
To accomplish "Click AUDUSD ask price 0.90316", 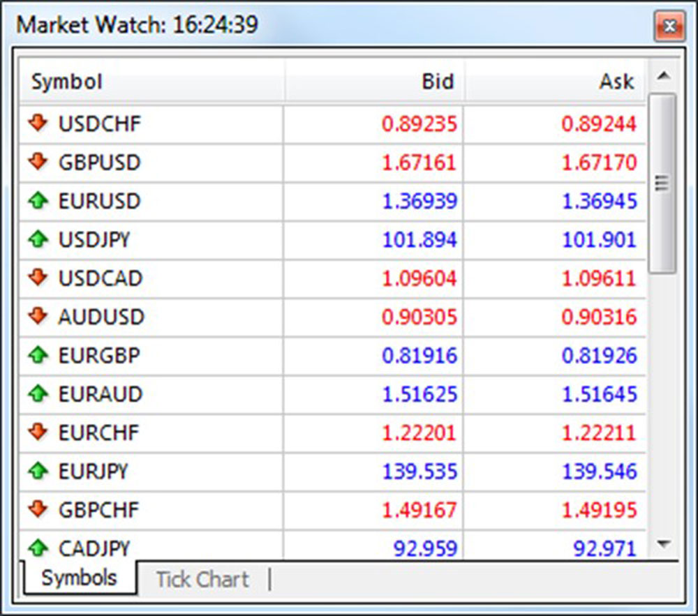I will click(x=599, y=317).
